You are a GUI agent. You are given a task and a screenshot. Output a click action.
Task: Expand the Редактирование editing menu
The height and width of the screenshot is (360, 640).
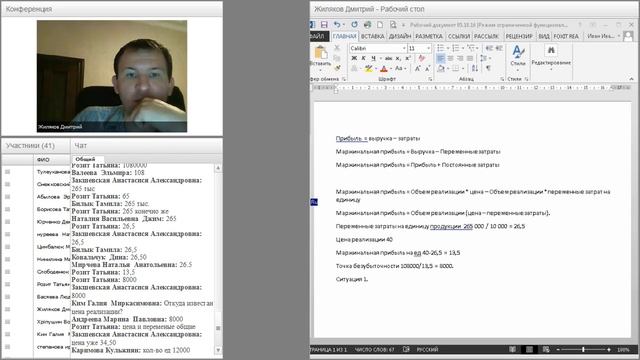coord(551,57)
